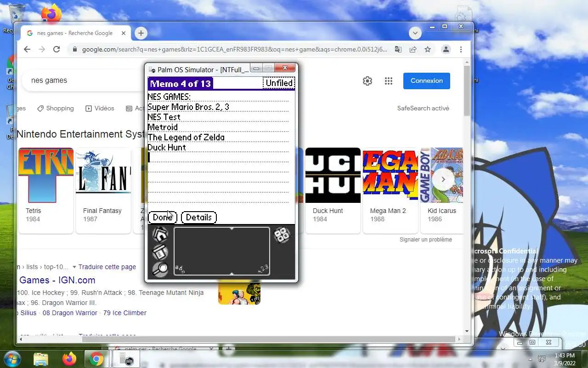Screen dimensions: 588x368
Task: Click the translate page icon in address bar
Action: point(398,49)
